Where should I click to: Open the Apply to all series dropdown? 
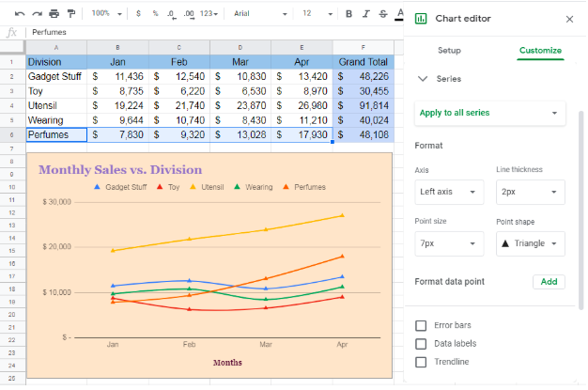tap(489, 113)
